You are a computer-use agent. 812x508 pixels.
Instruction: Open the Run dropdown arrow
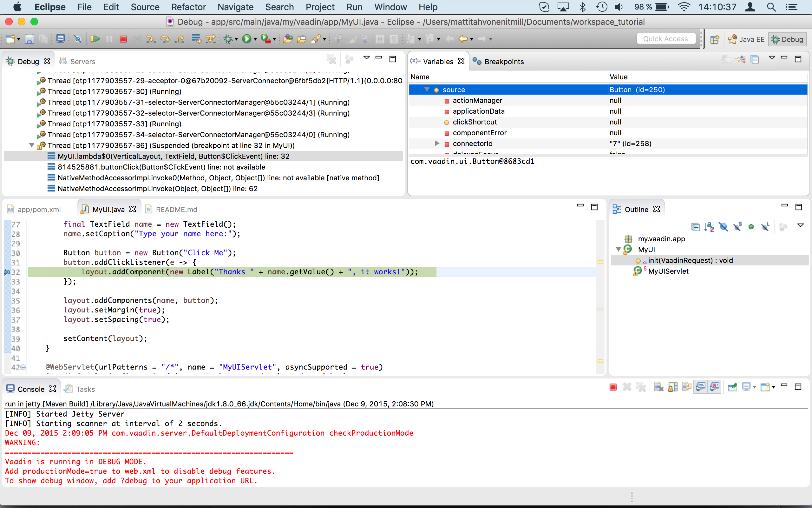pyautogui.click(x=255, y=40)
